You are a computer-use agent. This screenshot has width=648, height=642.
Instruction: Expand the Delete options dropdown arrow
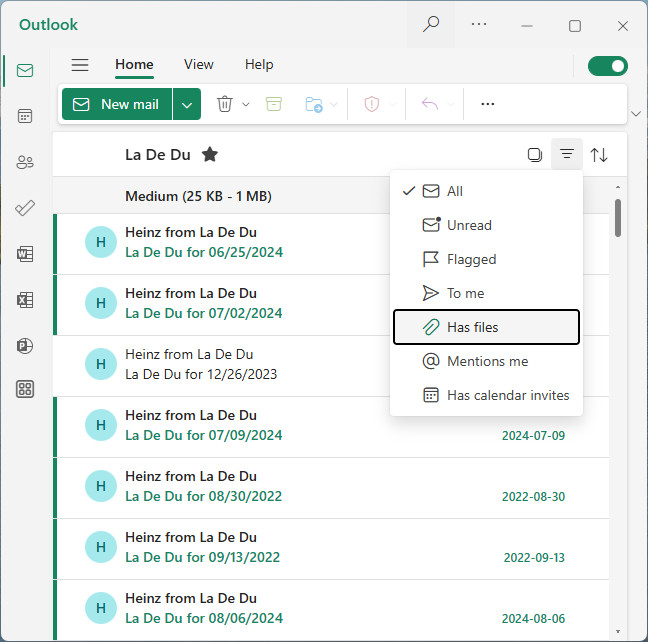(x=246, y=104)
